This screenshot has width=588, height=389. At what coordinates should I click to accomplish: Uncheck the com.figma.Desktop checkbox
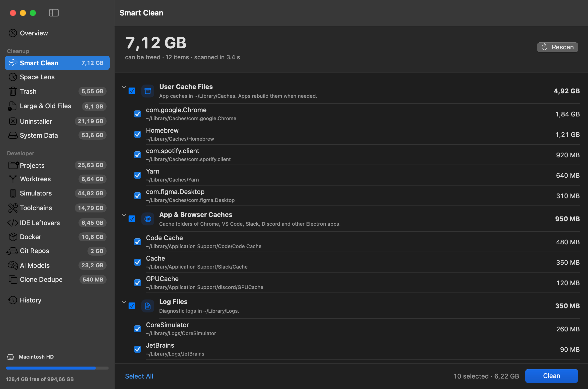click(x=137, y=196)
